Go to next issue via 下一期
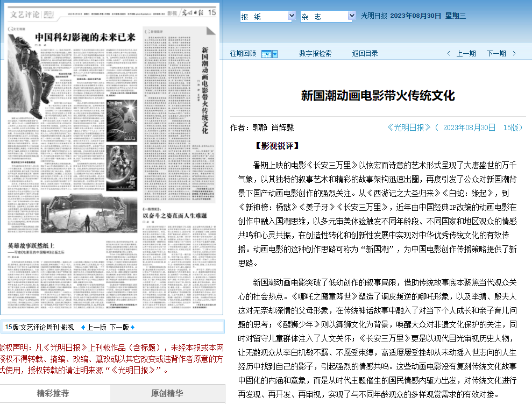The image size is (532, 404). coord(496,53)
